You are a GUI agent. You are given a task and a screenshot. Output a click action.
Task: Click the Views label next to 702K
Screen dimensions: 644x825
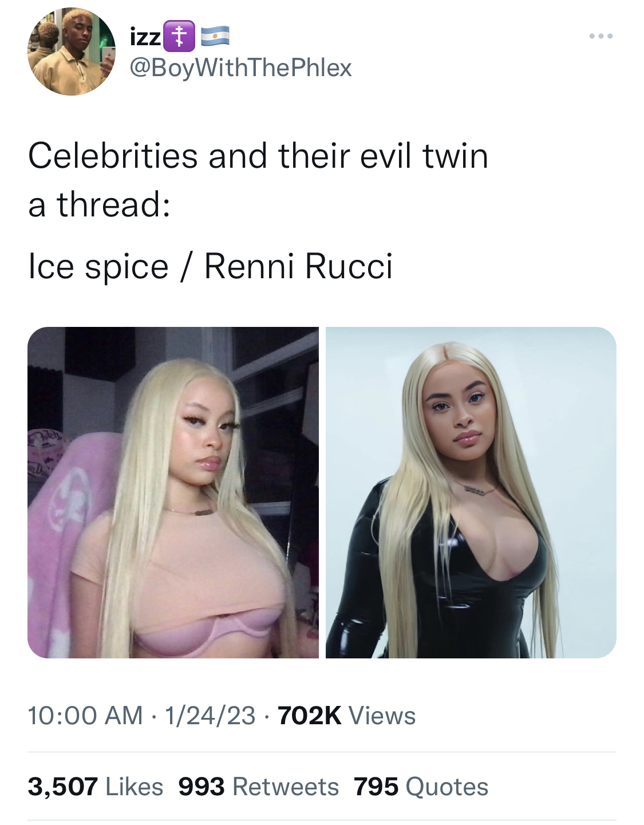tap(382, 716)
